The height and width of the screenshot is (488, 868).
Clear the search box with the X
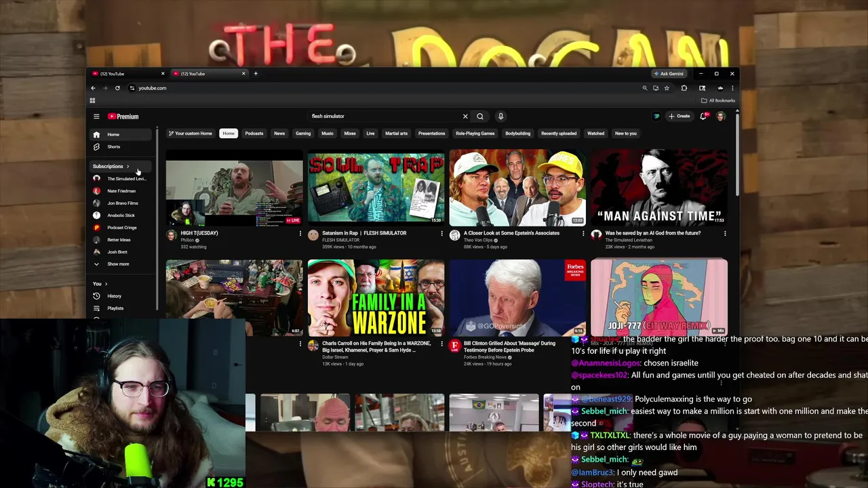[x=465, y=117]
